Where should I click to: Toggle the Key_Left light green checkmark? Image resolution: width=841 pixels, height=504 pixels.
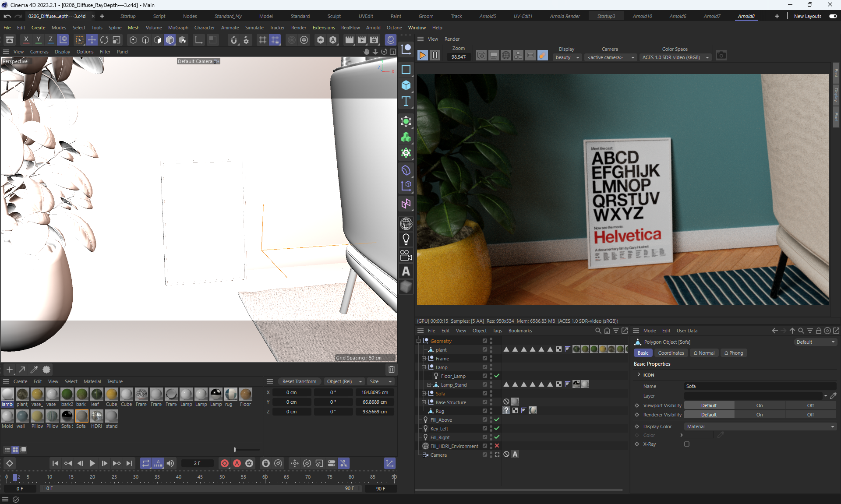pos(497,428)
